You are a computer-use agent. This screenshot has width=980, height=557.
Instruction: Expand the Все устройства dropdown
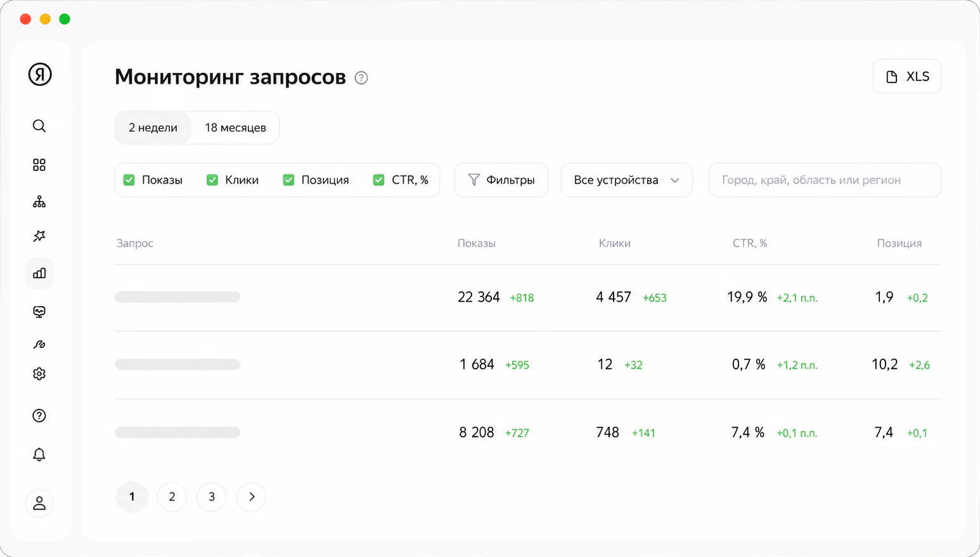626,180
